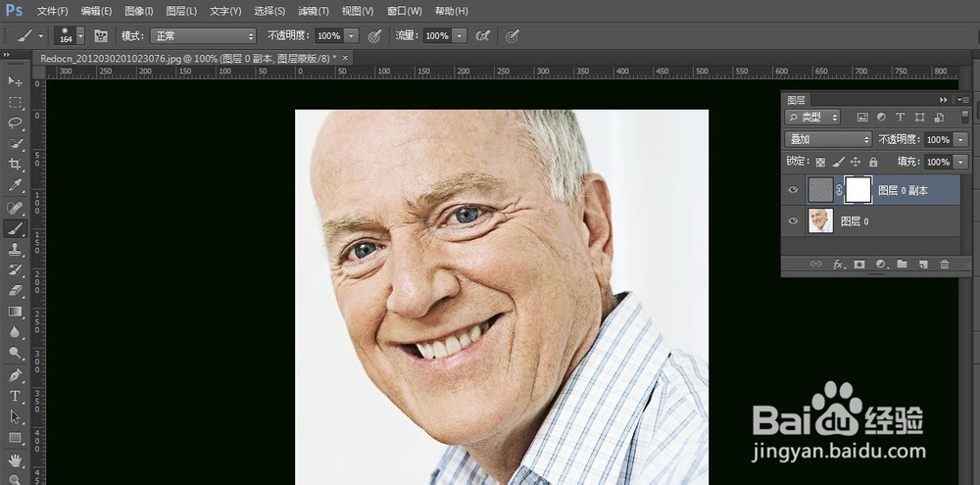Open layer 填充 dropdown arrow
Screen dimensions: 980x485
pyautogui.click(x=961, y=162)
